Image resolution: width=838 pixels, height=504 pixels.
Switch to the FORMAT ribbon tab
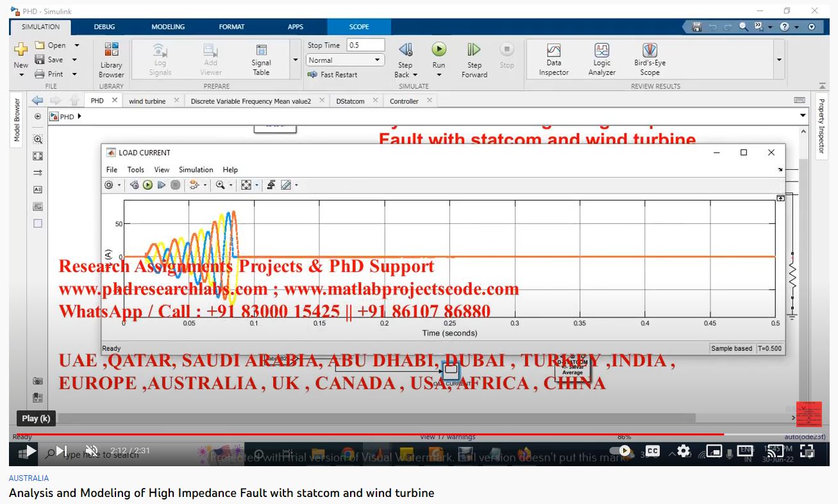click(x=231, y=27)
